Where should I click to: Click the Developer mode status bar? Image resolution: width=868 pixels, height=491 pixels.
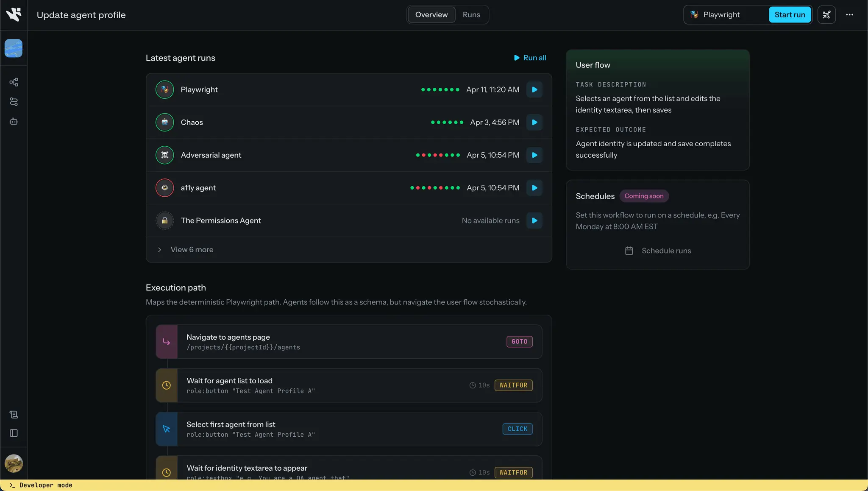434,485
